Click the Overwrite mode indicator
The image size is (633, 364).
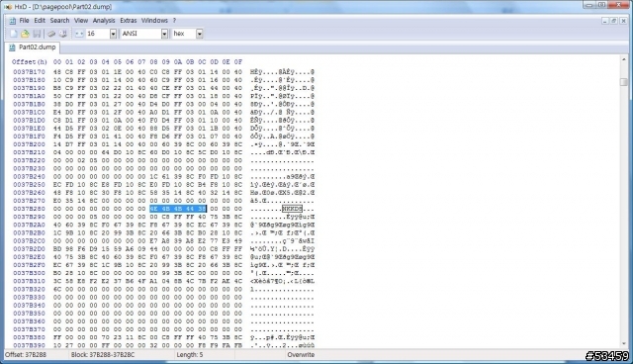point(301,355)
